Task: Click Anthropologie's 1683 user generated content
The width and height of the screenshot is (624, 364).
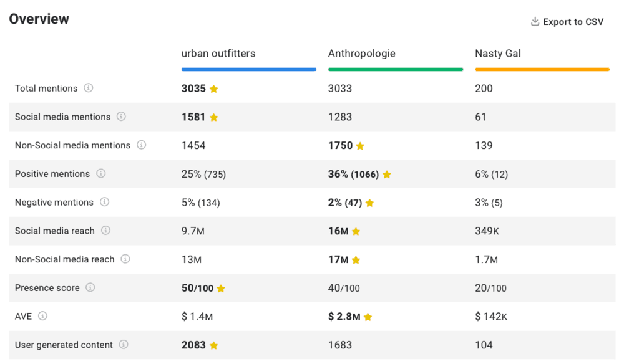Action: 340,345
